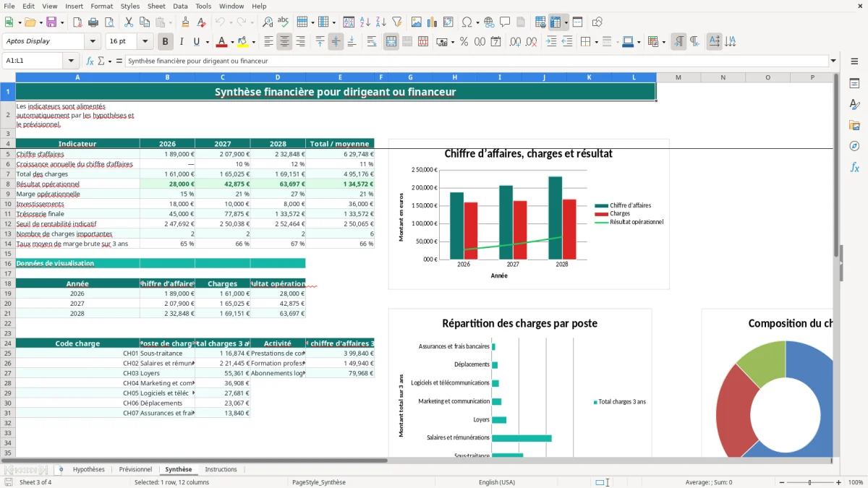This screenshot has width=868, height=488.
Task: Click the Spelling check icon
Action: click(x=284, y=22)
